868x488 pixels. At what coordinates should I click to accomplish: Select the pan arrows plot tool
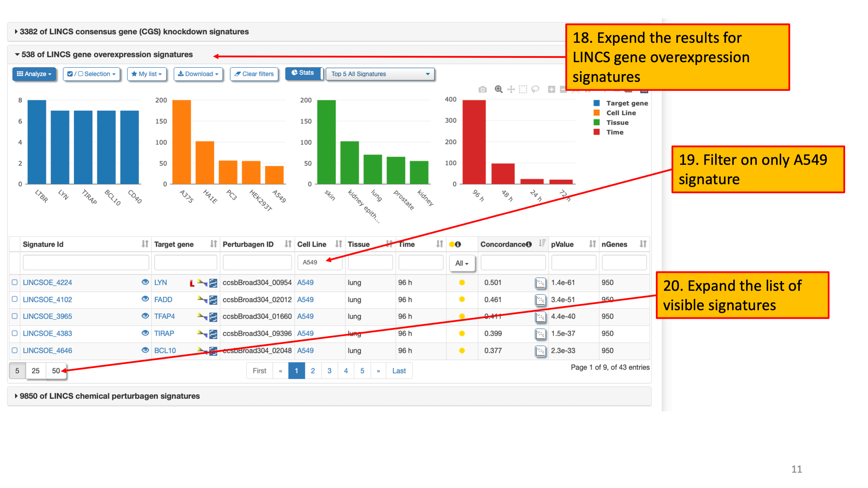click(511, 89)
